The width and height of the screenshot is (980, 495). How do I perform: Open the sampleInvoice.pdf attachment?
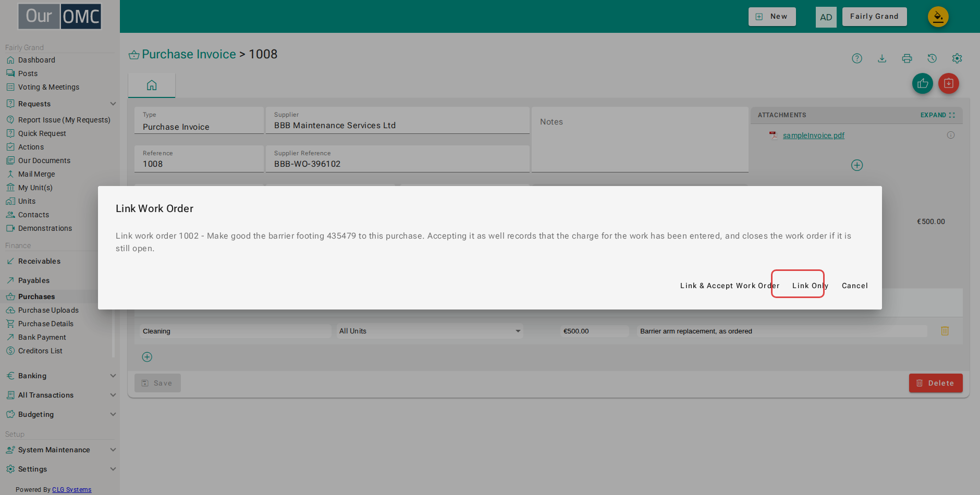[x=813, y=135]
